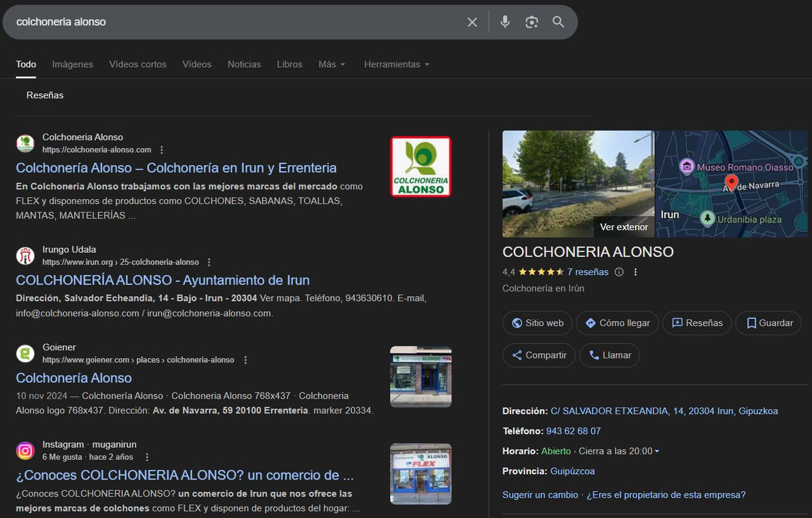812x518 pixels.
Task: Switch to Noticias tab
Action: (244, 65)
